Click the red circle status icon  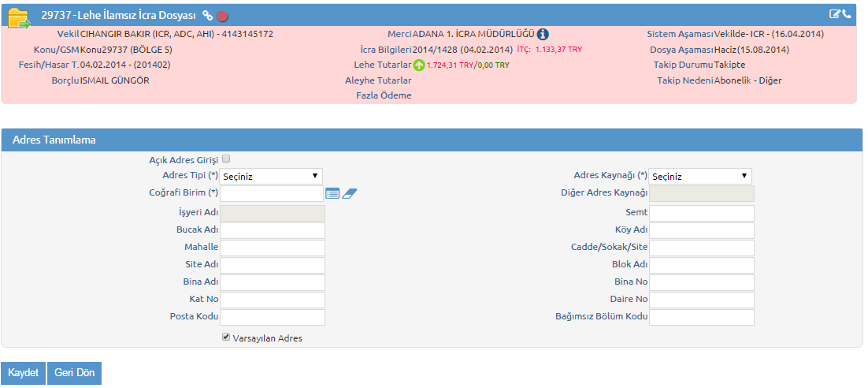[x=223, y=16]
